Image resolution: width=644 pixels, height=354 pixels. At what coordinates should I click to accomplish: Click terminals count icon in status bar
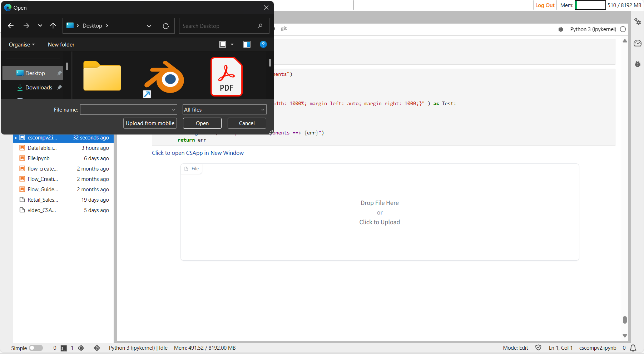[x=64, y=348]
